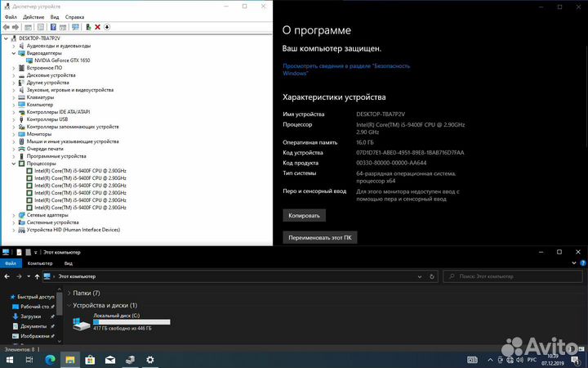This screenshot has width=588, height=368.
Task: Open the Windows Start menu
Action: tap(10, 360)
